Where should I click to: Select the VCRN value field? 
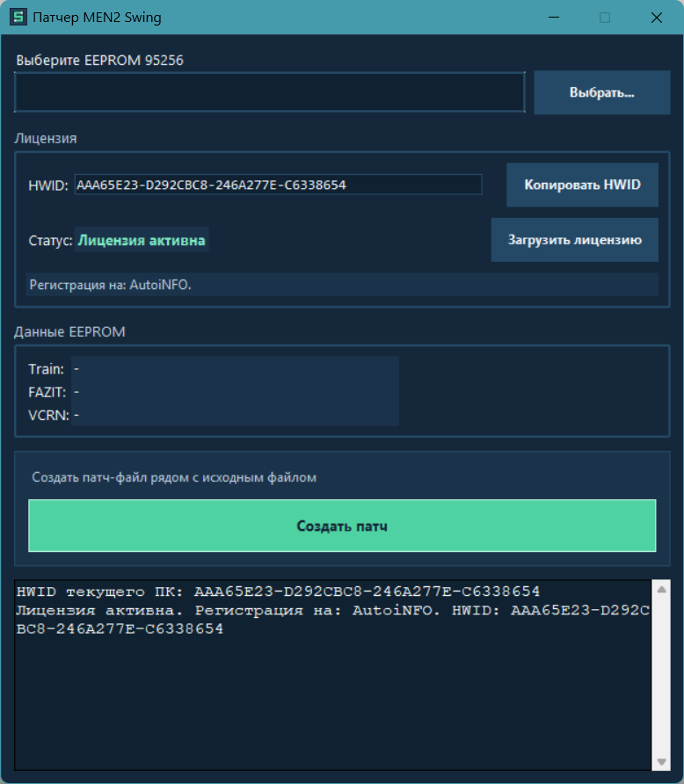[235, 414]
